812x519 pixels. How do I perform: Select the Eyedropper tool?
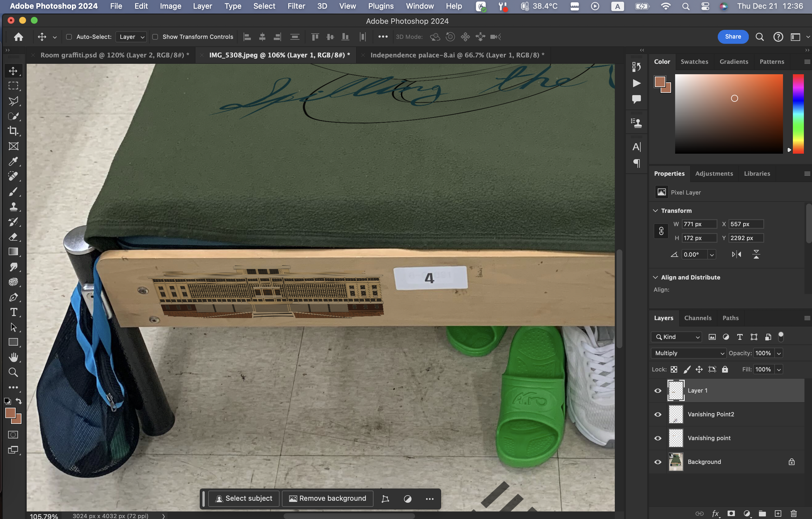pos(13,161)
